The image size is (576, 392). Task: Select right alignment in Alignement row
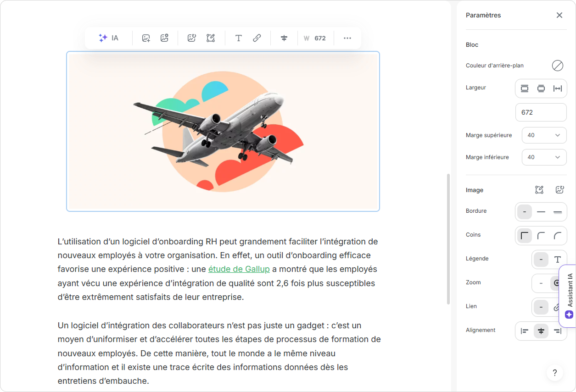coord(558,331)
